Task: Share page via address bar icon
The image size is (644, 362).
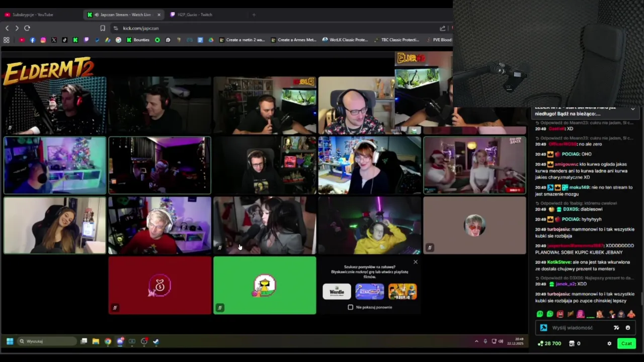Action: click(442, 28)
